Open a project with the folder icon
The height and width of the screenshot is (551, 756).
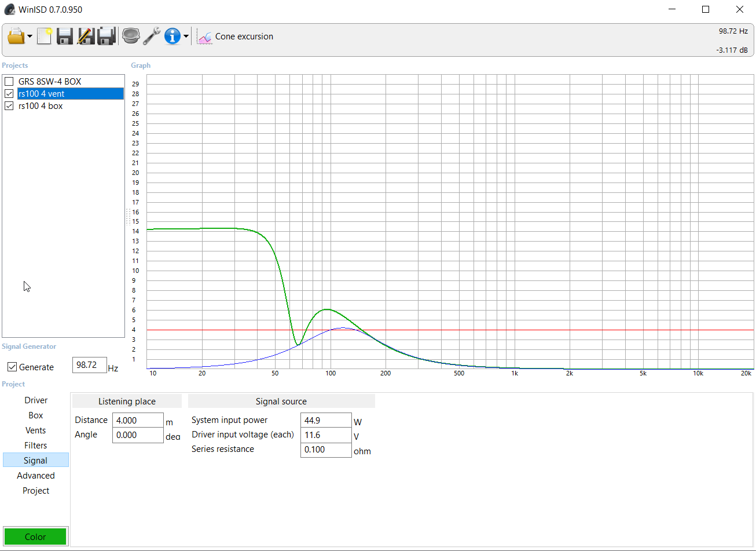click(16, 37)
